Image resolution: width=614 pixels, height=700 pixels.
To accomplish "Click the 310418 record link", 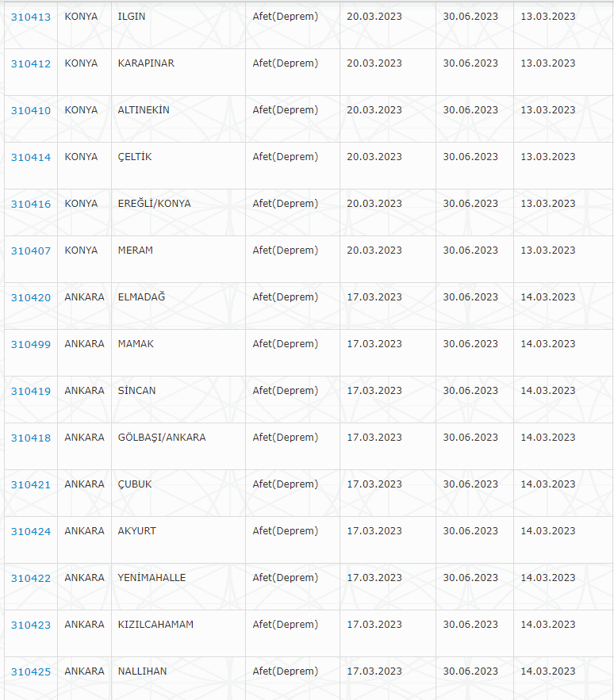I will pyautogui.click(x=30, y=438).
